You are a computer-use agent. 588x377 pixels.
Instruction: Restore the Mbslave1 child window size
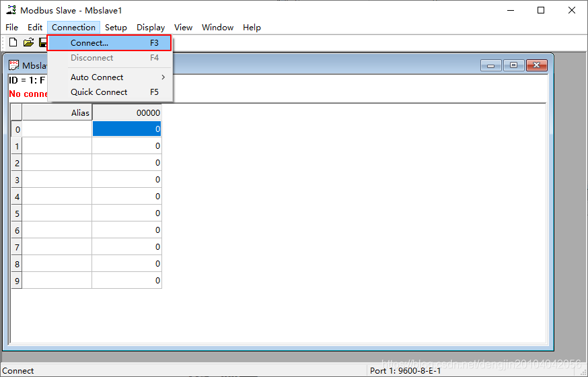tap(514, 65)
